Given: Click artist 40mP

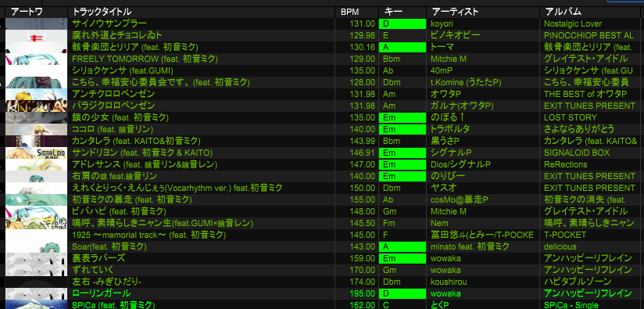Looking at the screenshot, I should coord(441,70).
